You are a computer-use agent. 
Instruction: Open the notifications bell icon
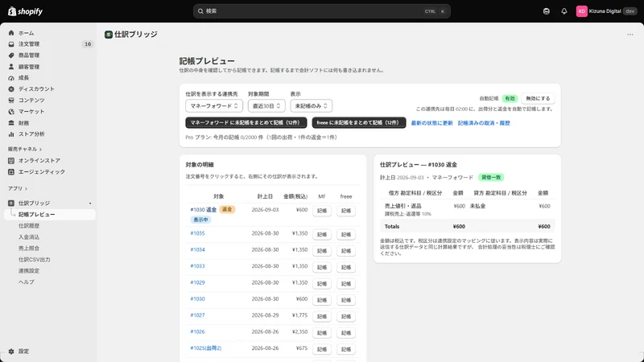coord(564,11)
